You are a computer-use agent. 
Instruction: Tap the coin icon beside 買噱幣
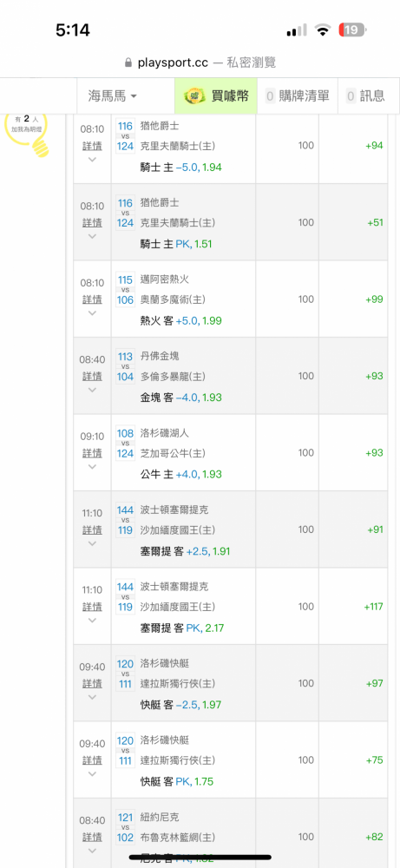click(x=194, y=95)
